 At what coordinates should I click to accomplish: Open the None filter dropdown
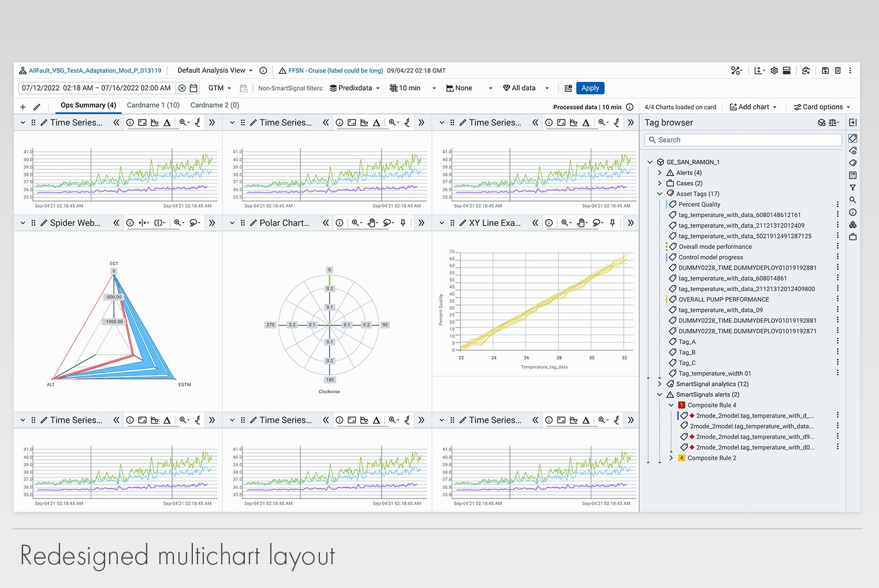point(469,88)
